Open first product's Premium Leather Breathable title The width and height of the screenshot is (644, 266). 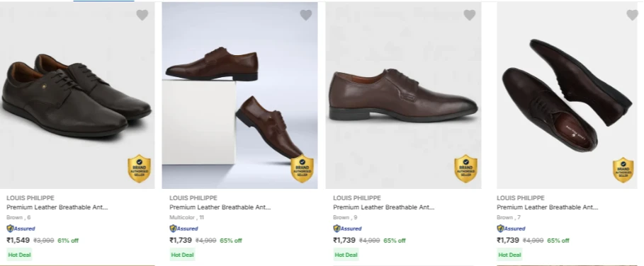pos(57,207)
